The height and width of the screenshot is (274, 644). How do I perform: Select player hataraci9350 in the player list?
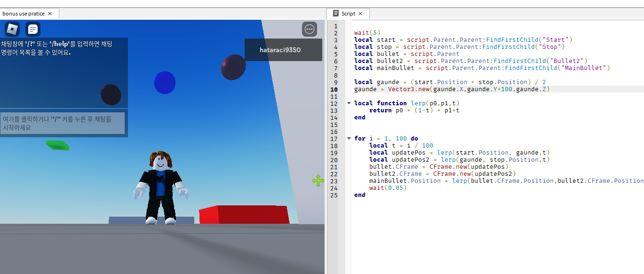coord(283,50)
